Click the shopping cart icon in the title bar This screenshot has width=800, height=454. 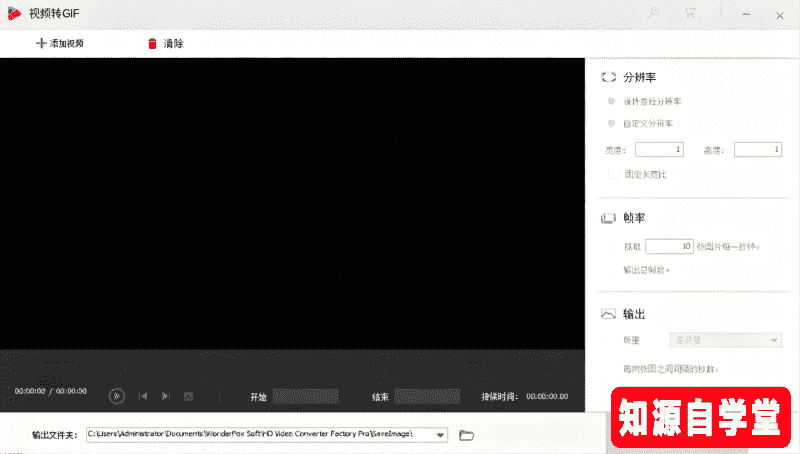[690, 13]
